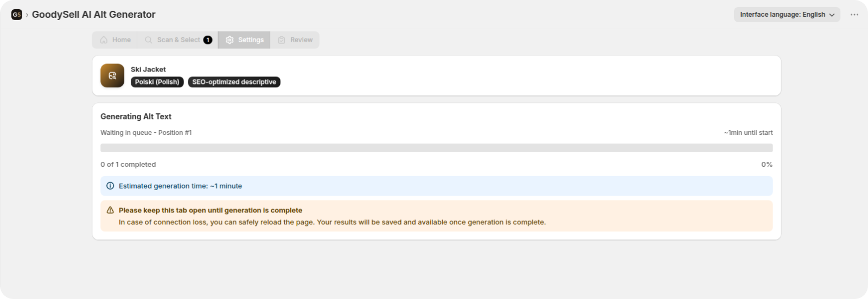Screen dimensions: 868x299
Task: Open the Interface language dropdown
Action: click(787, 15)
